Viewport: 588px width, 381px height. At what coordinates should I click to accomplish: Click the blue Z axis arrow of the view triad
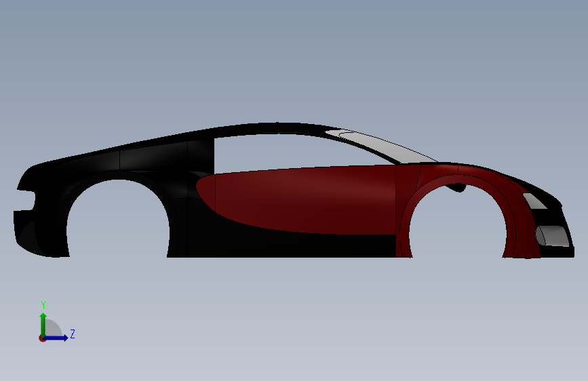coord(56,338)
